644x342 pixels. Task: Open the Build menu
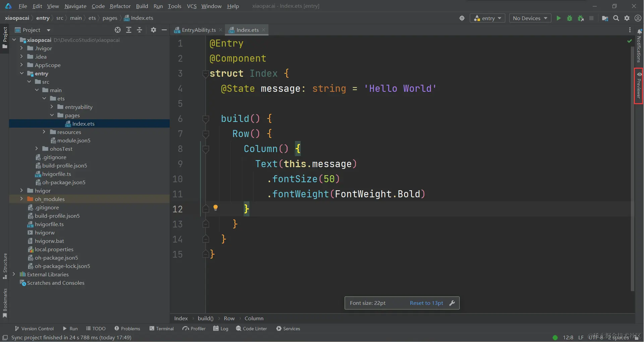[142, 6]
